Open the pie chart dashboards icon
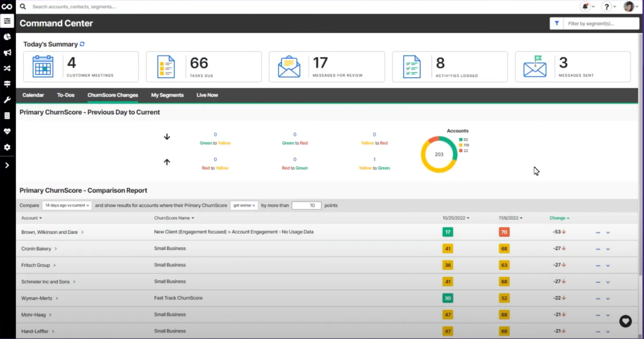This screenshot has height=339, width=644. tap(7, 37)
